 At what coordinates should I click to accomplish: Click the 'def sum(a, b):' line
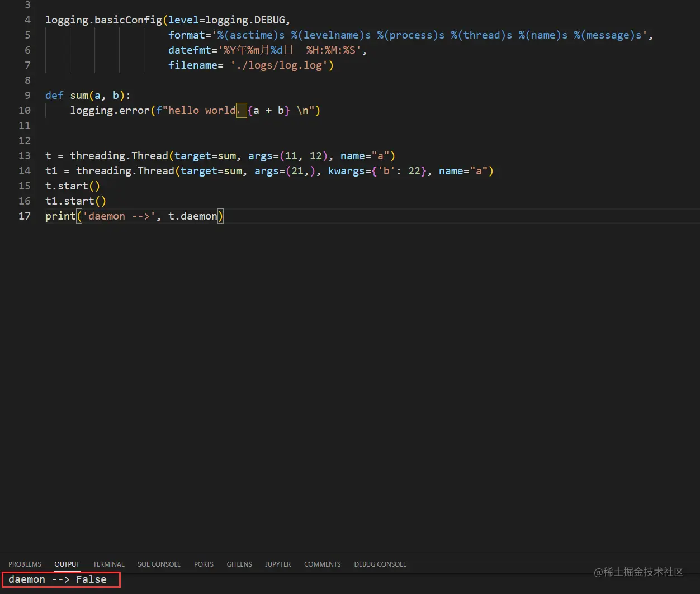click(88, 96)
